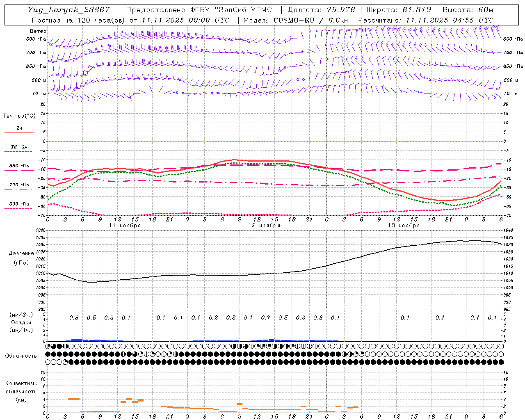Click the Широта: 61.319 header value
The width and height of the screenshot is (525, 420).
pos(399,10)
